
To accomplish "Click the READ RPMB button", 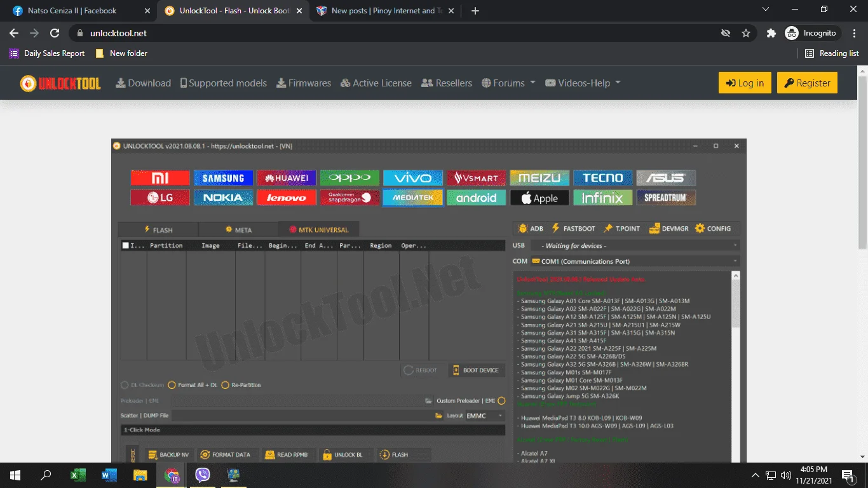I will [287, 455].
